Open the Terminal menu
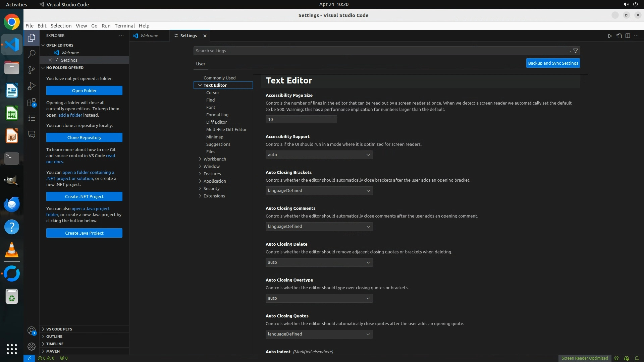 pos(124,26)
